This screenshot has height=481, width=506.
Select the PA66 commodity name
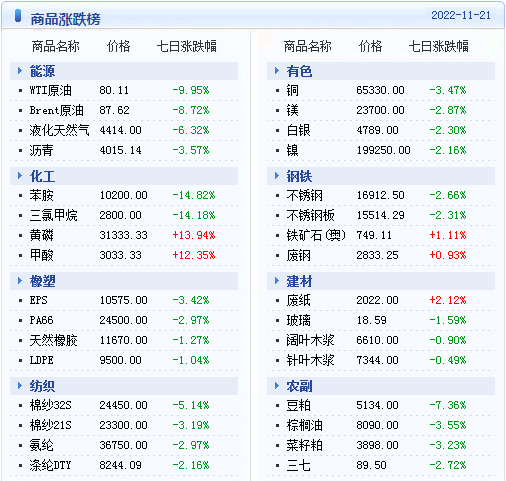(41, 320)
